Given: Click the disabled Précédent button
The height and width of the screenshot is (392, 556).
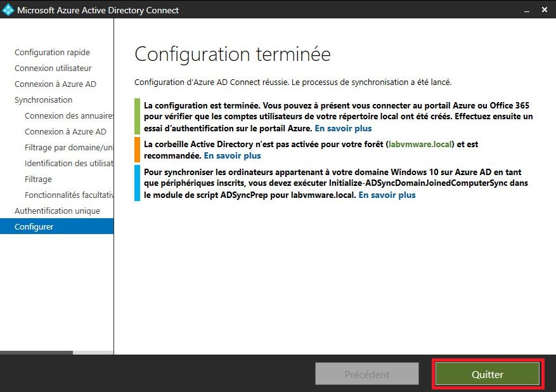Looking at the screenshot, I should pos(367,374).
